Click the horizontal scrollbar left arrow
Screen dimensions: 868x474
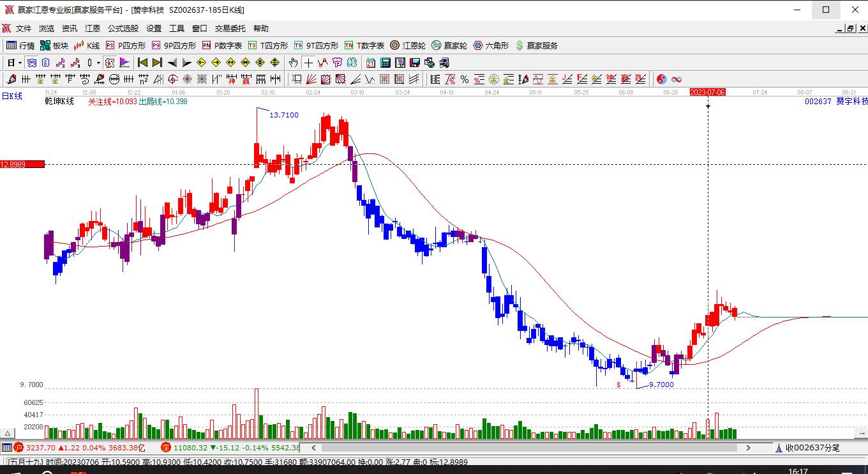click(x=314, y=448)
